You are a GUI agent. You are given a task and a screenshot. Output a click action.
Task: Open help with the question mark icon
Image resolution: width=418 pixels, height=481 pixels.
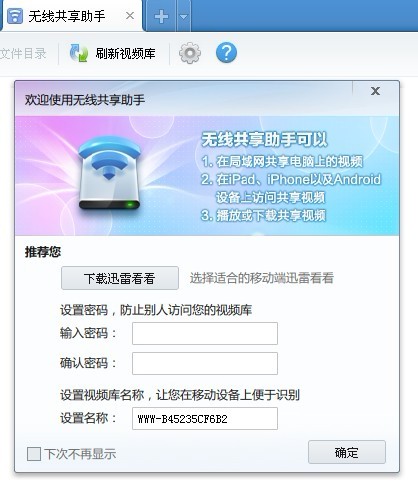[x=226, y=53]
